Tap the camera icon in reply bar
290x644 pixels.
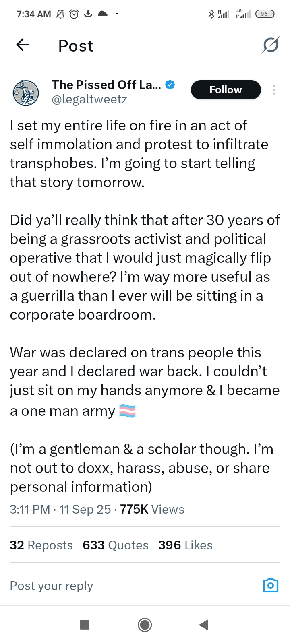(x=270, y=586)
